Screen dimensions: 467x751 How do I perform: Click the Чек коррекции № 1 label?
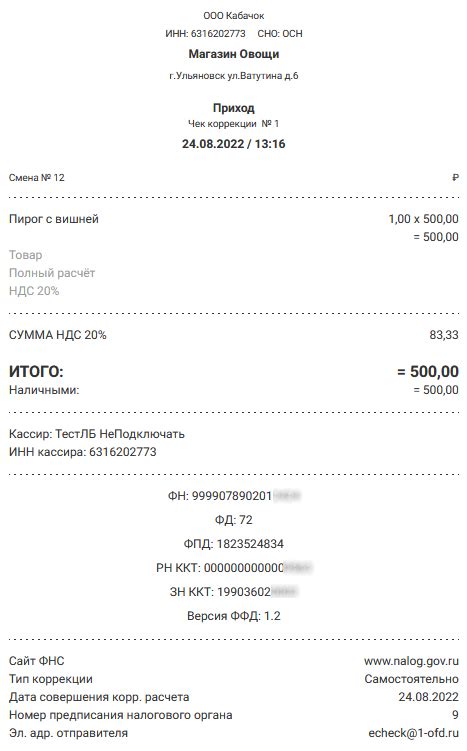click(234, 124)
